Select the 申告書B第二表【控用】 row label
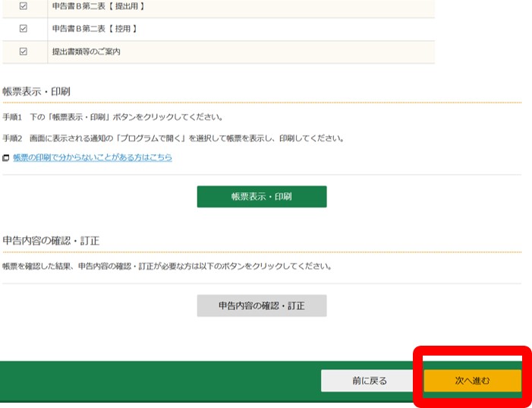The width and height of the screenshot is (532, 408). (x=93, y=29)
